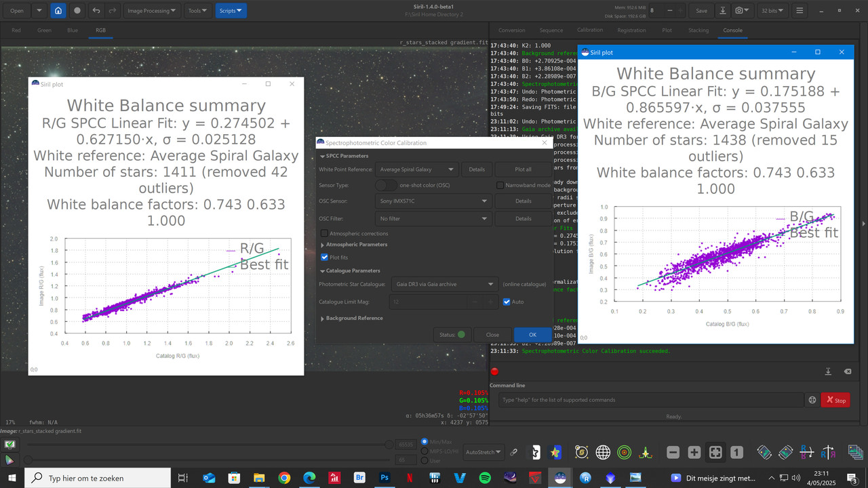Click the Plot all button
The image size is (868, 488).
pos(523,169)
